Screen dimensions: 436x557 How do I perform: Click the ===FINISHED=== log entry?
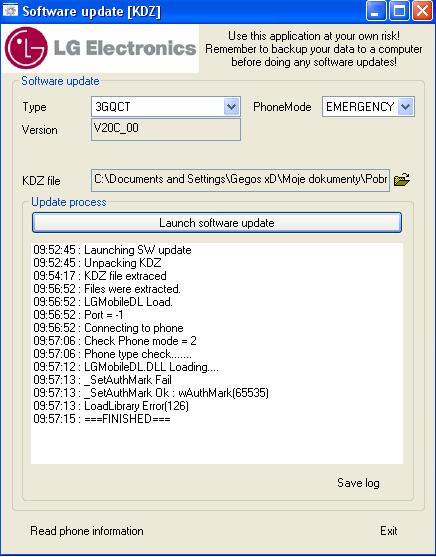[102, 419]
